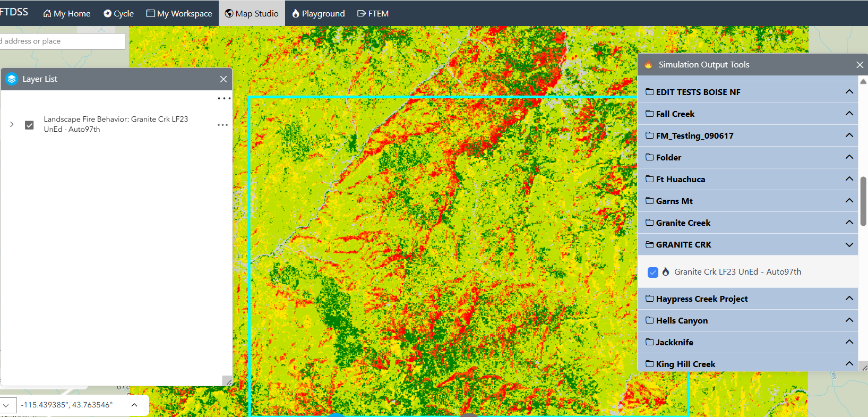Click the flame icon in Playground
The width and height of the screenshot is (868, 417).
[296, 13]
